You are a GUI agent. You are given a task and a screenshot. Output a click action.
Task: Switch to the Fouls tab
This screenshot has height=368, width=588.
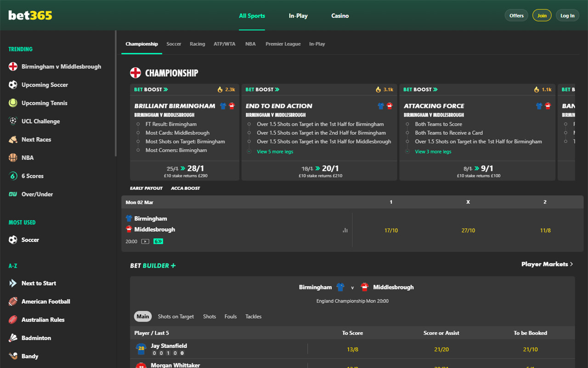coord(231,316)
